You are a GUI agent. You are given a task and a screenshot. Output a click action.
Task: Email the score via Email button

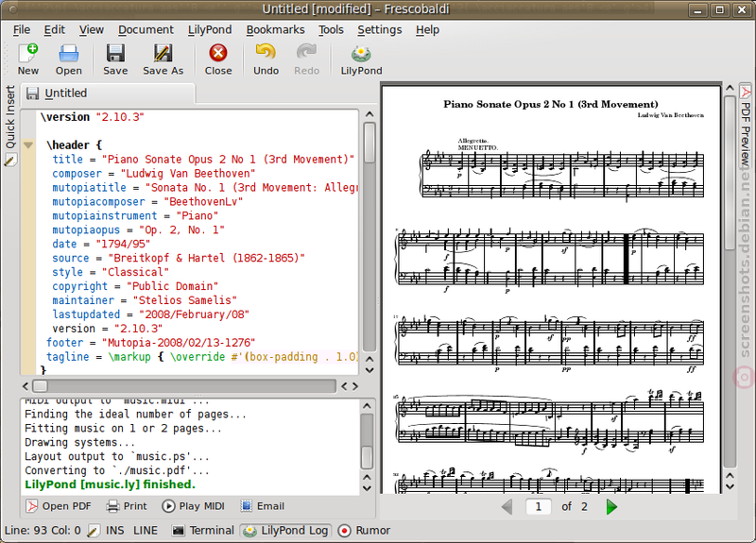click(x=263, y=506)
